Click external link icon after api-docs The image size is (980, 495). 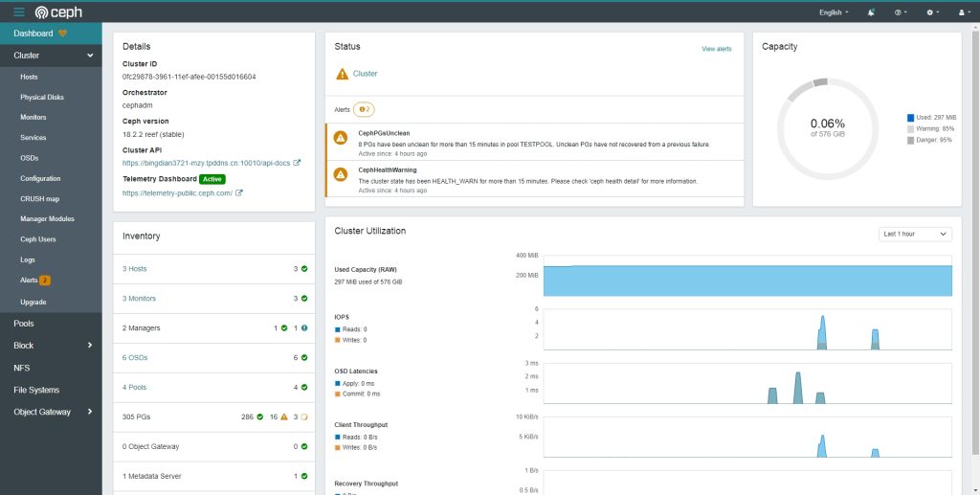coord(297,163)
